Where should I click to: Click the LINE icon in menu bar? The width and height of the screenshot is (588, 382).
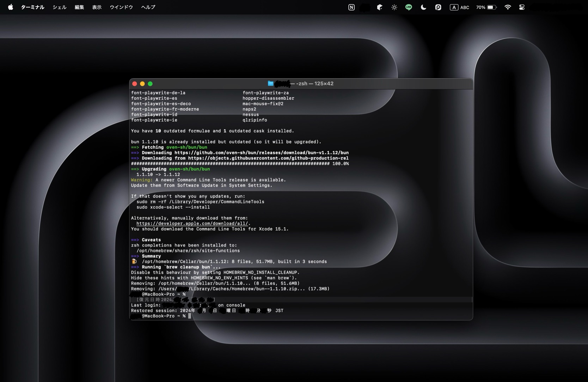point(409,7)
